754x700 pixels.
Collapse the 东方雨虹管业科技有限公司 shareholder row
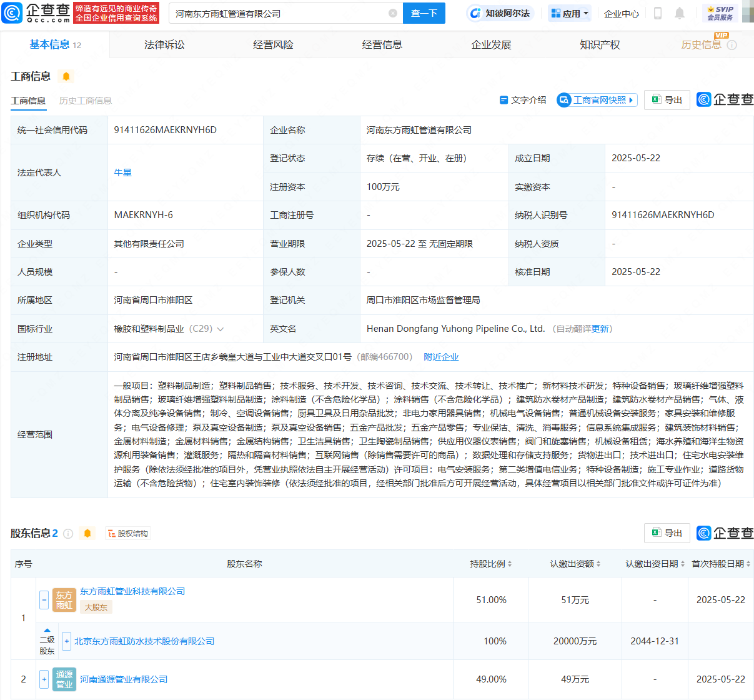44,600
